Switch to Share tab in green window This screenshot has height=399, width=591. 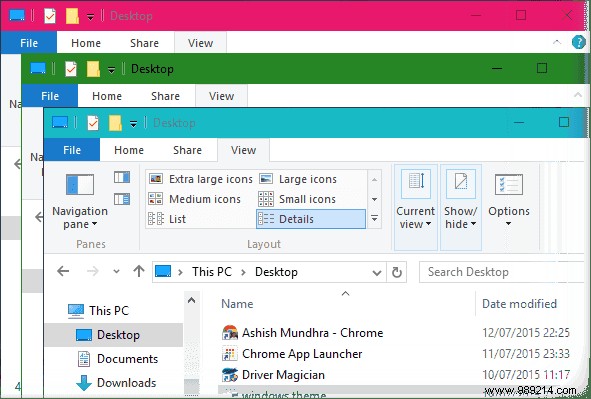[165, 96]
